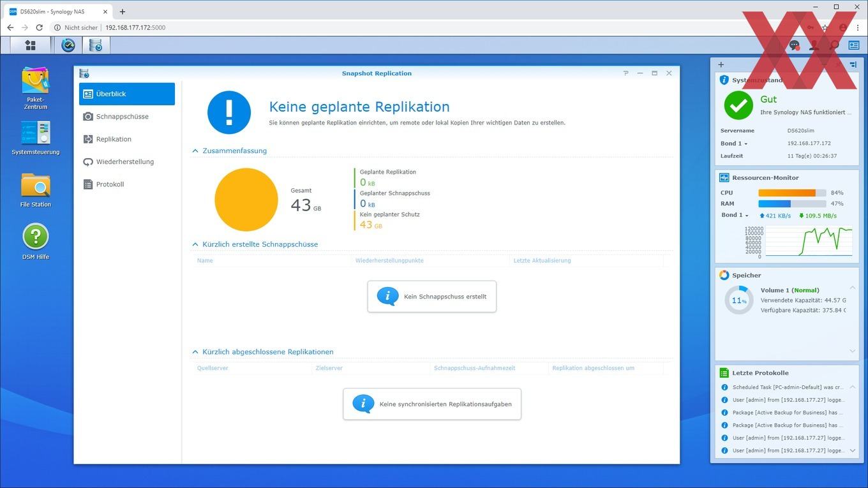Collapse Volume 1 chevron in Speicher widget
The width and height of the screenshot is (868, 488).
[x=853, y=288]
